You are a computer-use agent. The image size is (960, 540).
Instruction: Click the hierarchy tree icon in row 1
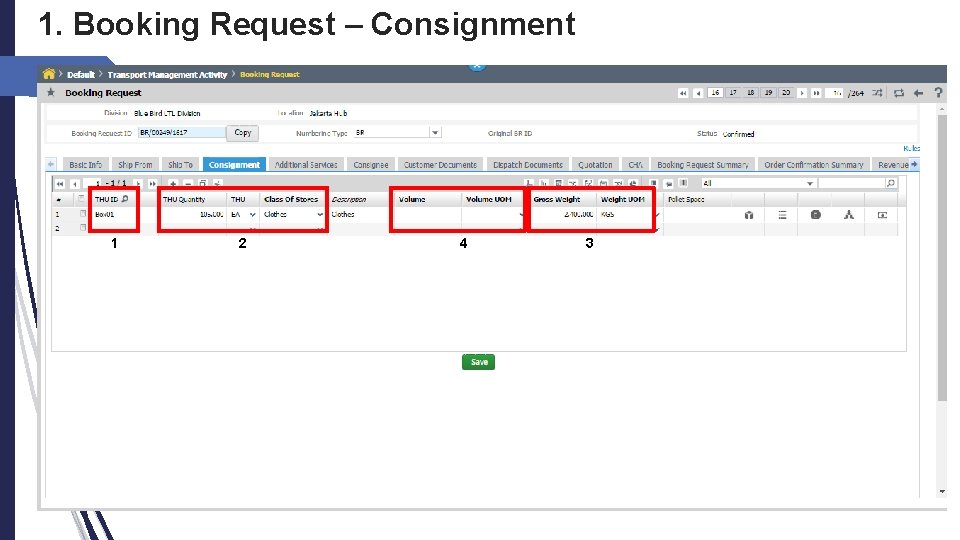(849, 215)
